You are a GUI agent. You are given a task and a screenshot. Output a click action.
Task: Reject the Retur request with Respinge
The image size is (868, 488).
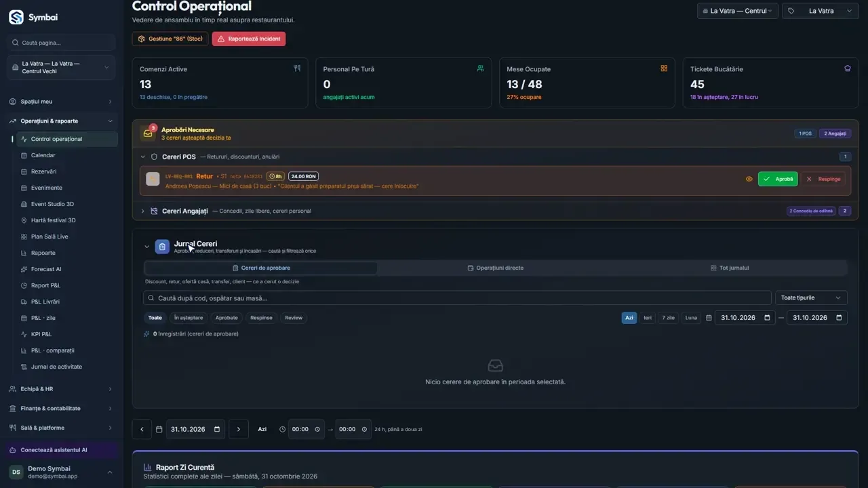coord(823,179)
